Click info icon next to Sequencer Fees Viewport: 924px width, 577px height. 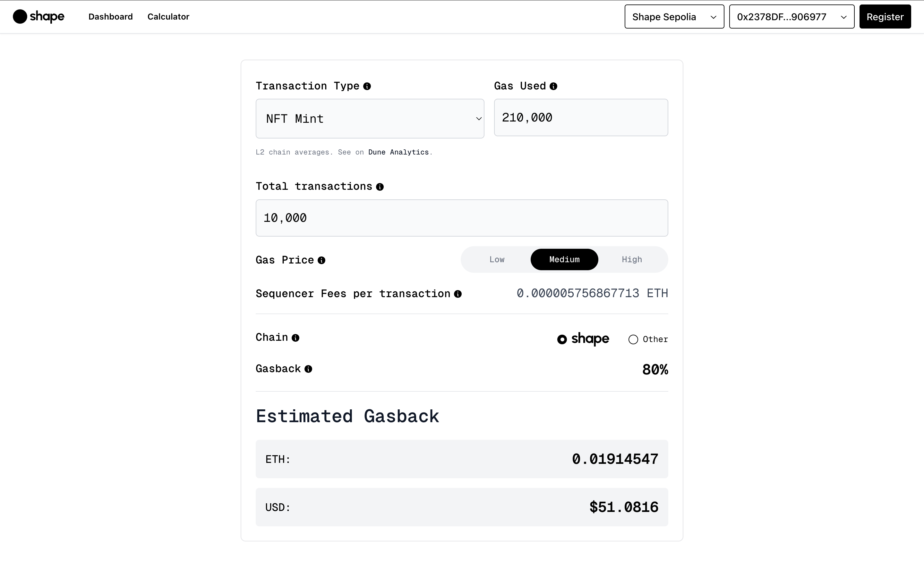pos(458,294)
